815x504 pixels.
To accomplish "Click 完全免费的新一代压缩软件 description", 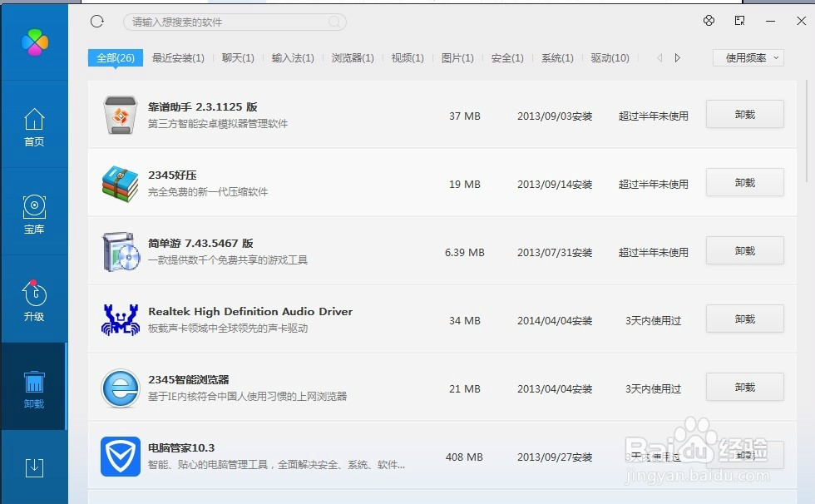I will (x=208, y=192).
